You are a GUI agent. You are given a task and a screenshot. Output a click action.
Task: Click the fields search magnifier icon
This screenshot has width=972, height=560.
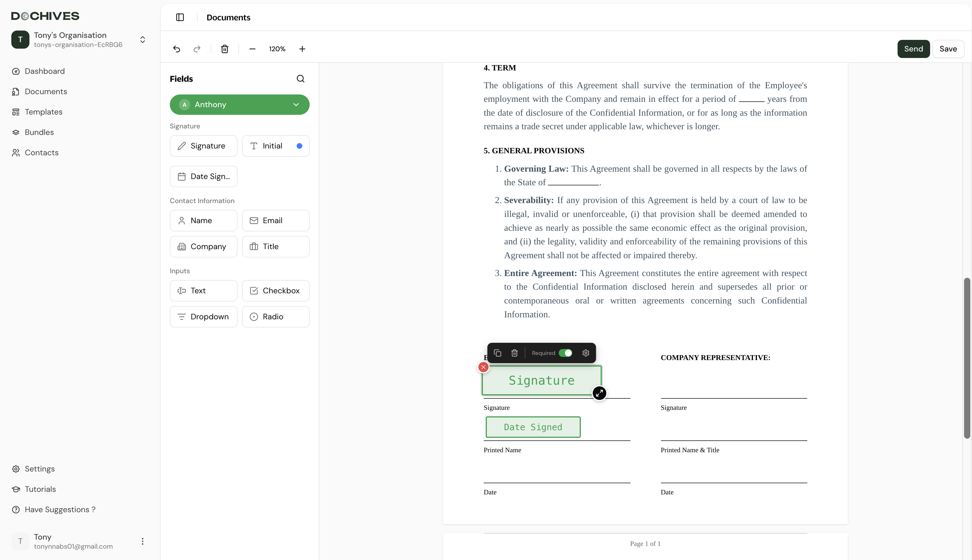pos(301,79)
